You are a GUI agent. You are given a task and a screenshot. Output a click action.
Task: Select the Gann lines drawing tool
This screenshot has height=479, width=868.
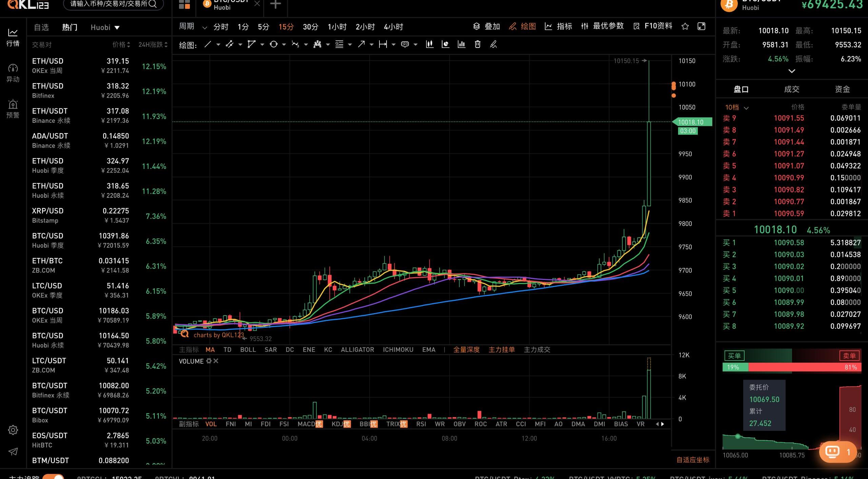pos(339,44)
